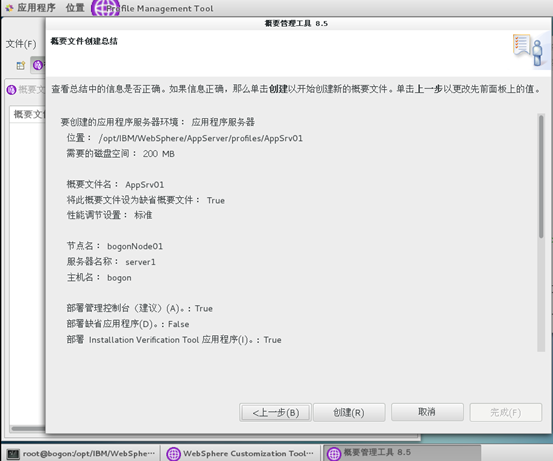Screen dimensions: 553x461
Task: Click the 部署管理控制台 True line
Action: pyautogui.click(x=140, y=308)
